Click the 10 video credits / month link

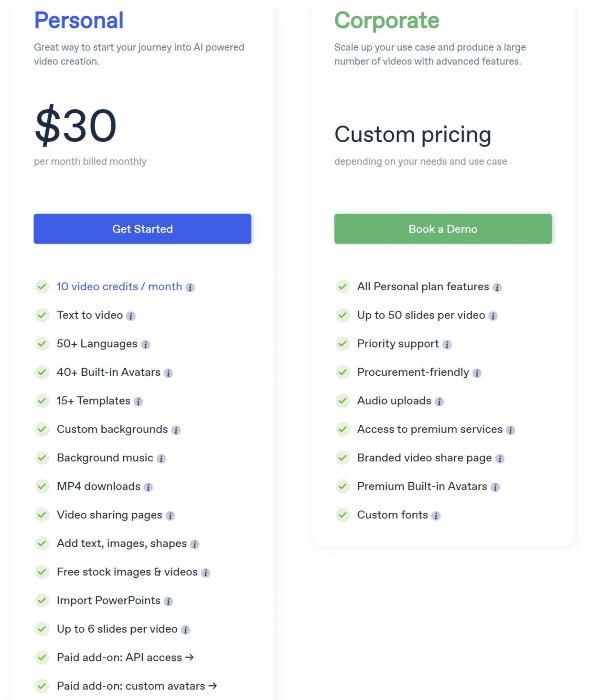point(119,286)
